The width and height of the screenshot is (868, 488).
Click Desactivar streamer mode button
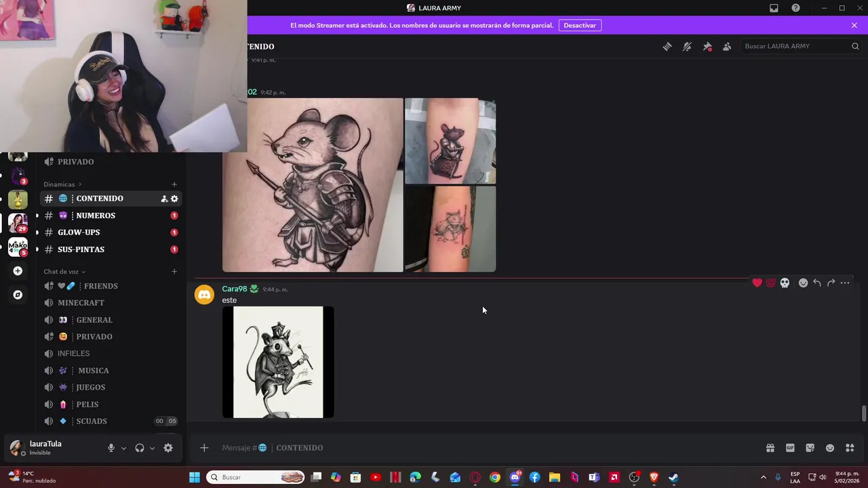coord(580,25)
